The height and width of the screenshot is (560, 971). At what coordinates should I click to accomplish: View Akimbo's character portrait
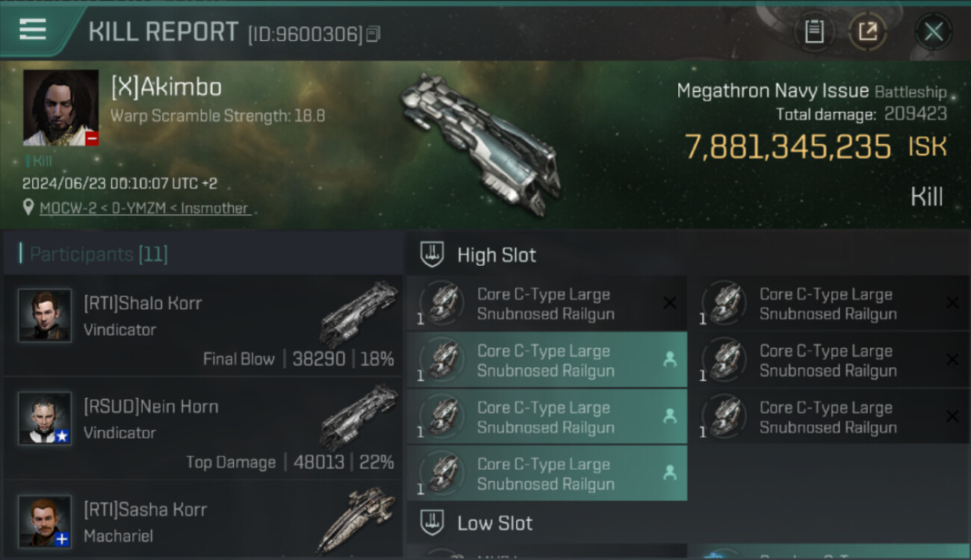(x=61, y=108)
